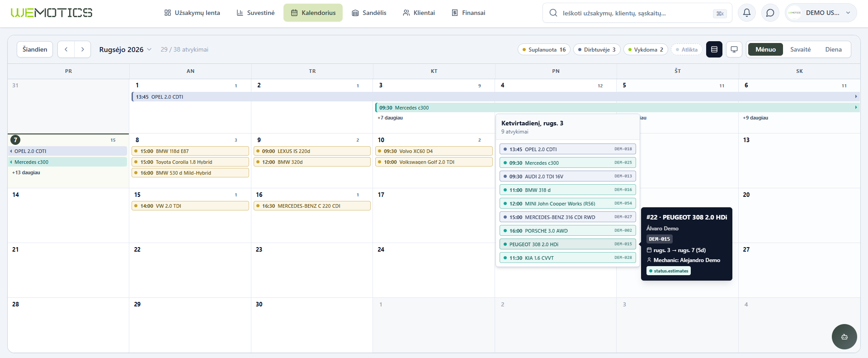This screenshot has height=358, width=868.
Task: Click the WEMOTICS logo
Action: [52, 13]
